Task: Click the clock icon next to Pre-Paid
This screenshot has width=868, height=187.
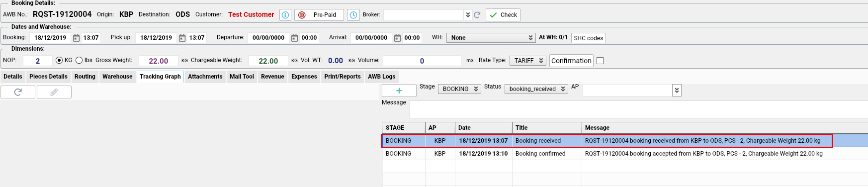Action: 353,15
